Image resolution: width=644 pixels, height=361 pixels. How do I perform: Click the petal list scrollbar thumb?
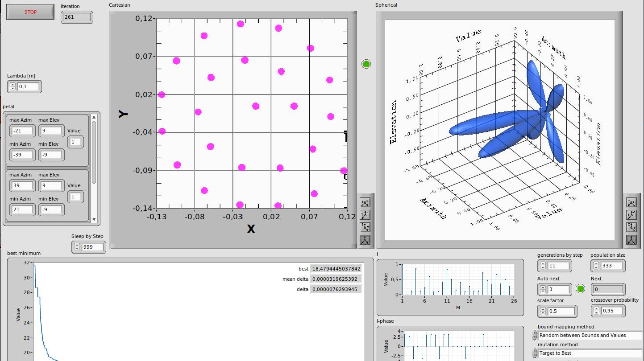(94, 152)
